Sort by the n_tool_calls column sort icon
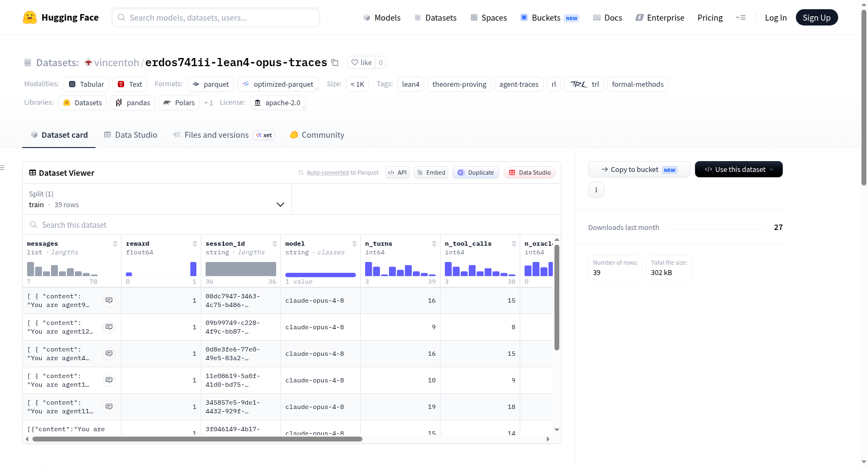The width and height of the screenshot is (868, 467). click(514, 244)
